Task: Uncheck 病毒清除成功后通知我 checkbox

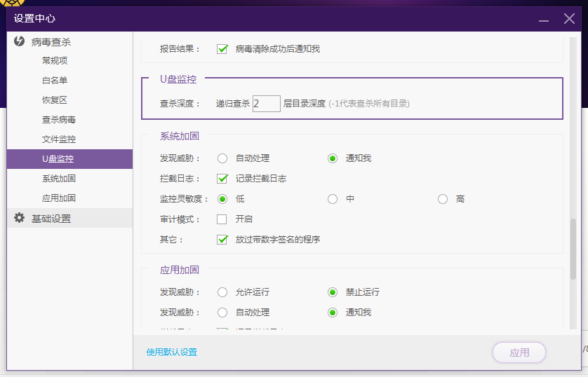Action: (222, 49)
